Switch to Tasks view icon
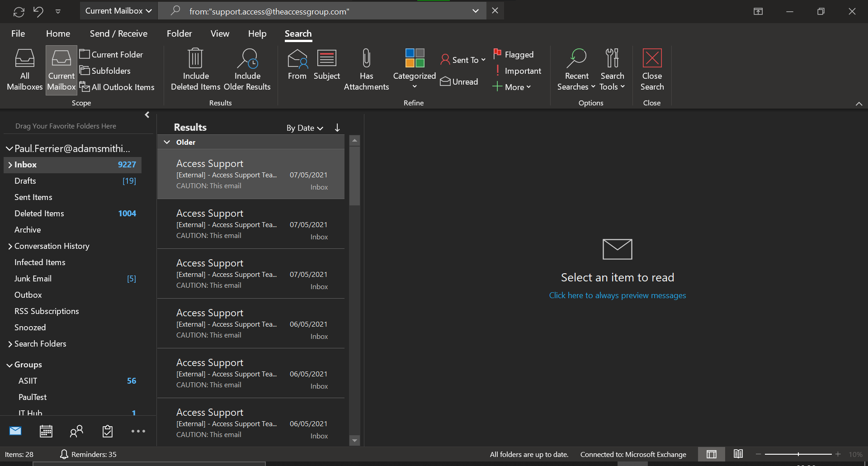The height and width of the screenshot is (466, 868). (x=108, y=431)
